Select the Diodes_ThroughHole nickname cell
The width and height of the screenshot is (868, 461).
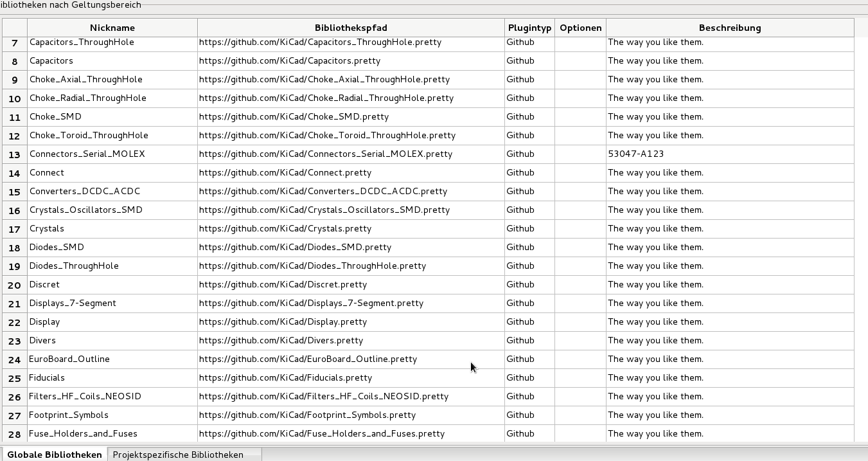(112, 266)
